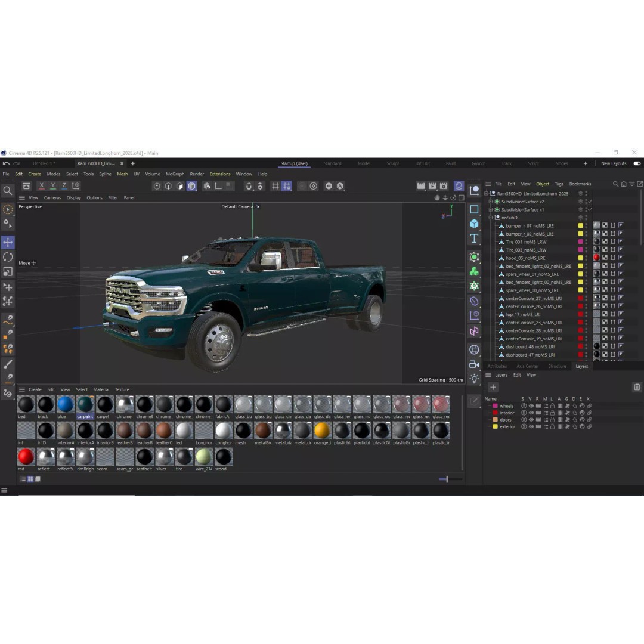Click yellow layer swatch of hood_05_noMS_LRE
The image size is (644, 644).
tap(580, 258)
